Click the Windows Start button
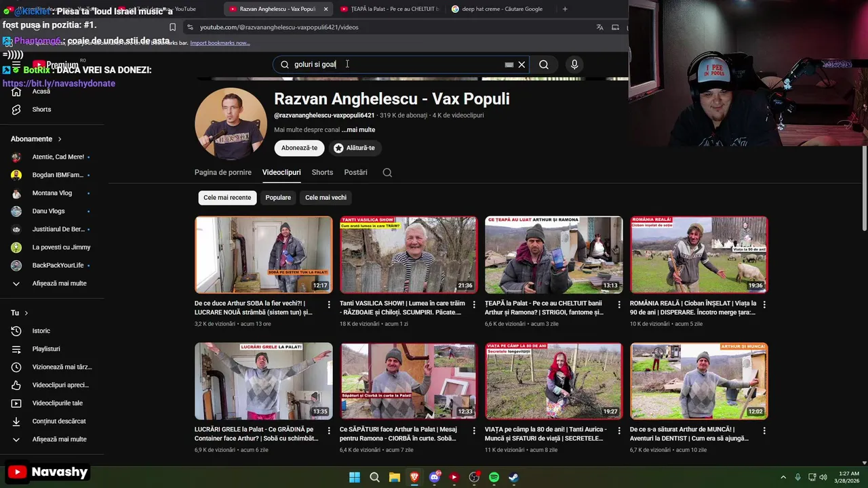Image resolution: width=868 pixels, height=488 pixels. [355, 477]
